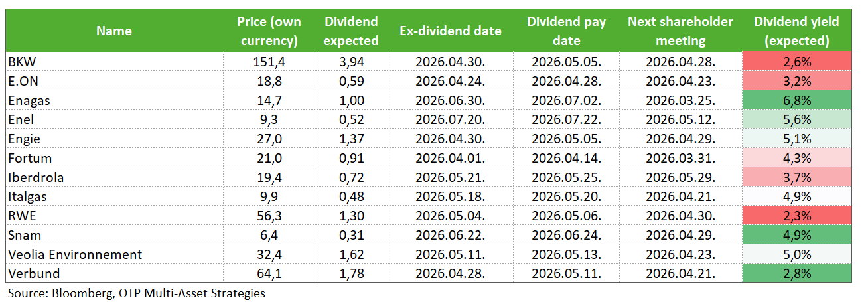Select Iberdrola shareholder meeting 2026.05.29.
Viewport: 868px width, 302px height.
pos(680,177)
